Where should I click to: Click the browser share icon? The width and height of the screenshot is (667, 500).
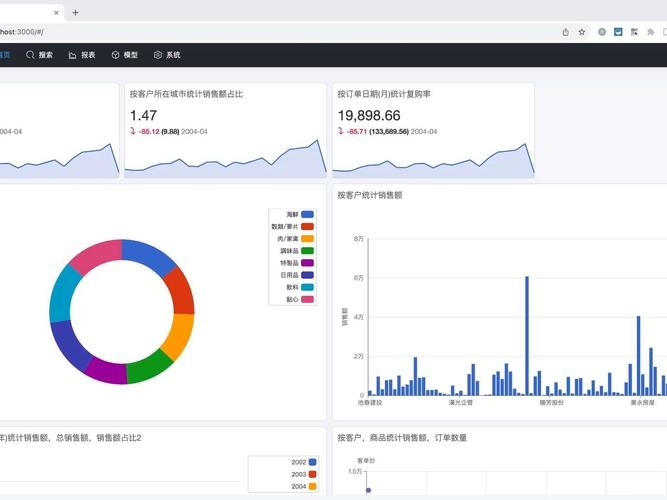pos(566,32)
